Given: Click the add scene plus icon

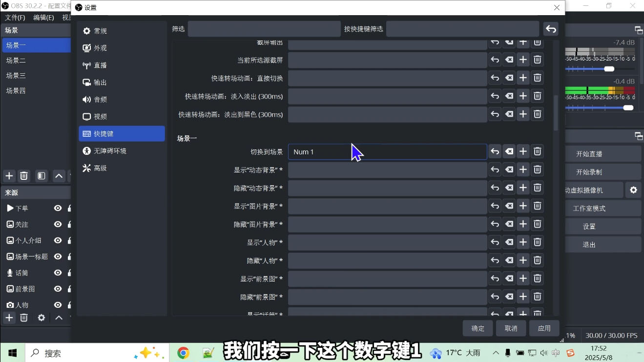Looking at the screenshot, I should pos(9,176).
